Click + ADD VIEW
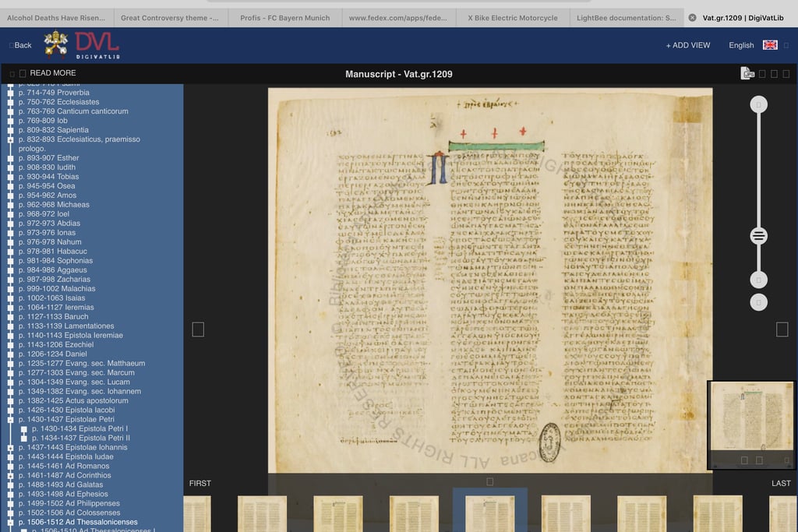 (687, 45)
